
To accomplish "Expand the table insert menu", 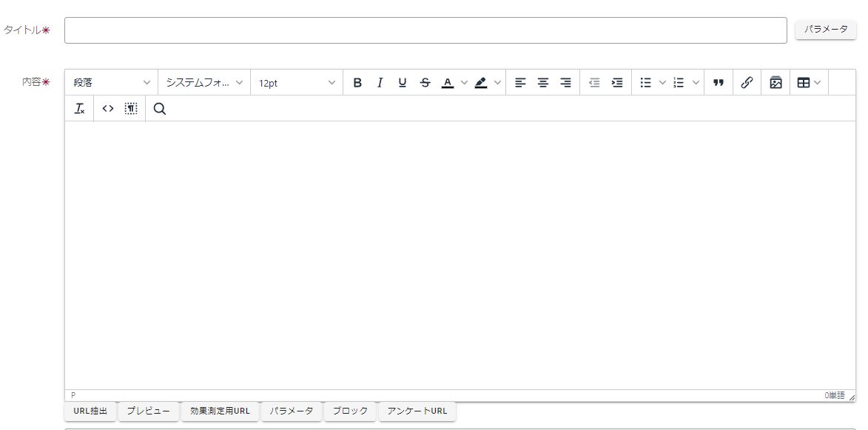I will point(809,83).
